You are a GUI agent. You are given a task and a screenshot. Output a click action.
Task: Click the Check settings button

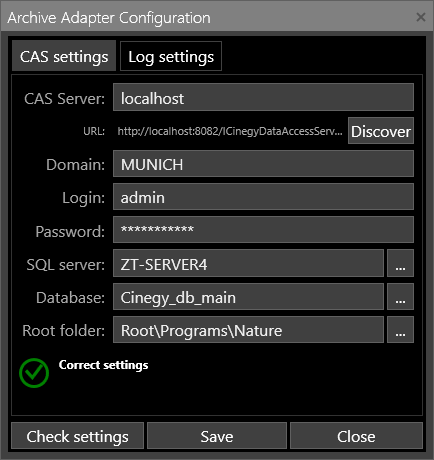[77, 436]
